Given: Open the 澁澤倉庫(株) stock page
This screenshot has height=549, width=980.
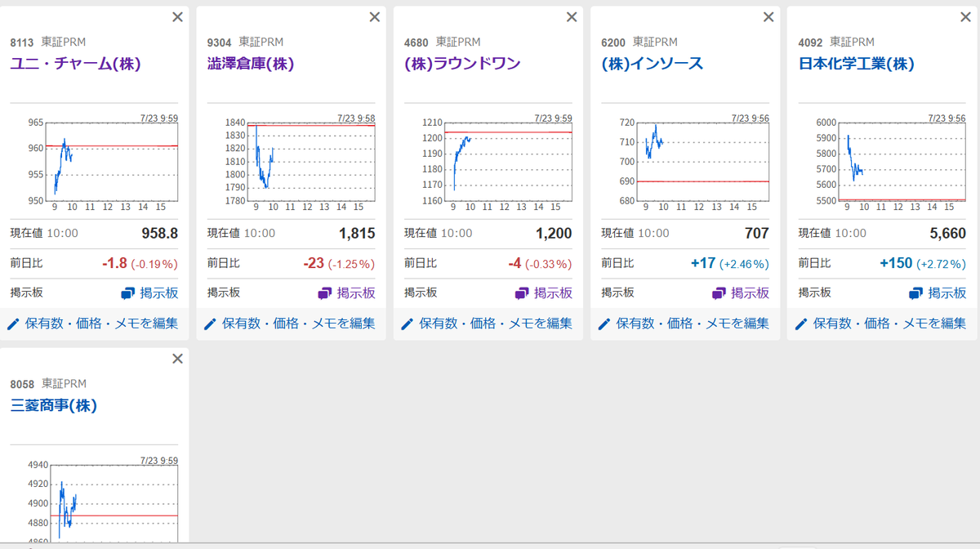Looking at the screenshot, I should click(251, 64).
